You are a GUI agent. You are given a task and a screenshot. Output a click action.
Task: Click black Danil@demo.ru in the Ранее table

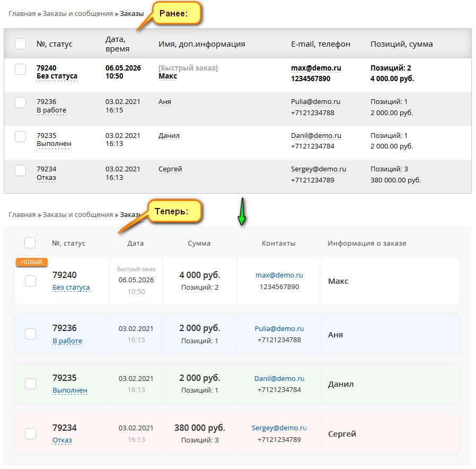click(316, 135)
